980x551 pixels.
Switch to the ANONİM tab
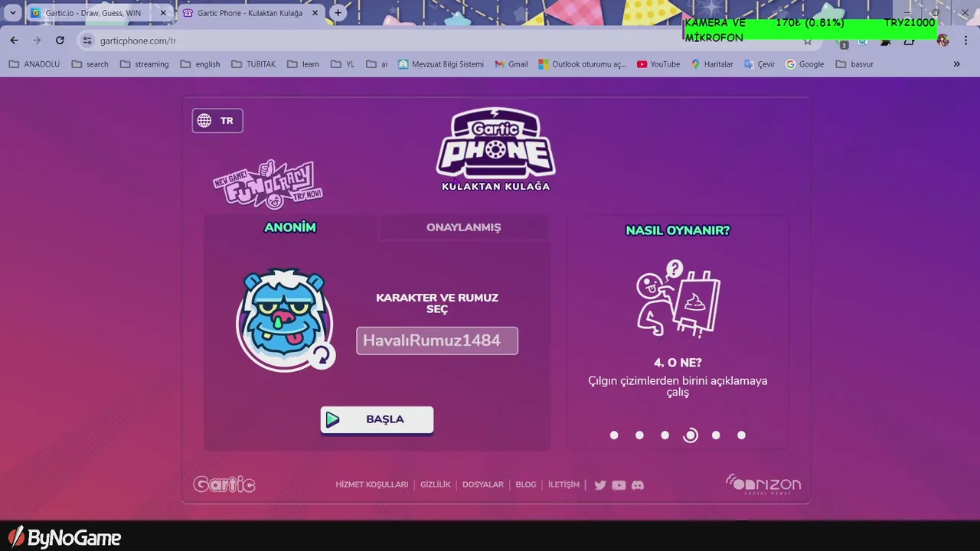click(290, 227)
